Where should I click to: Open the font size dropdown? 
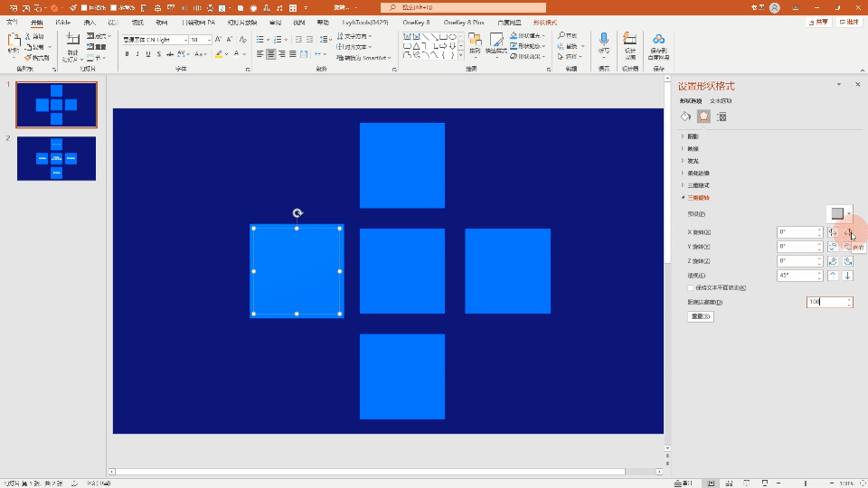[209, 40]
